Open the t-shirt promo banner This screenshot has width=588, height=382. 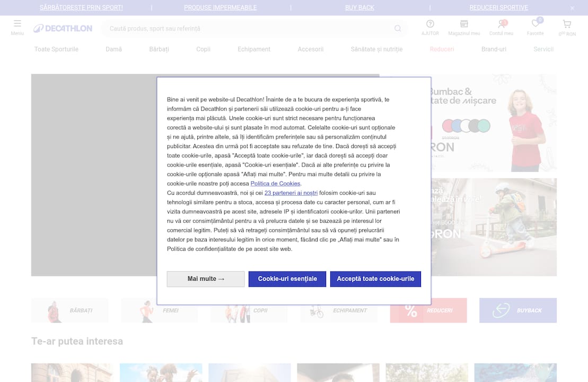pyautogui.click(x=494, y=123)
